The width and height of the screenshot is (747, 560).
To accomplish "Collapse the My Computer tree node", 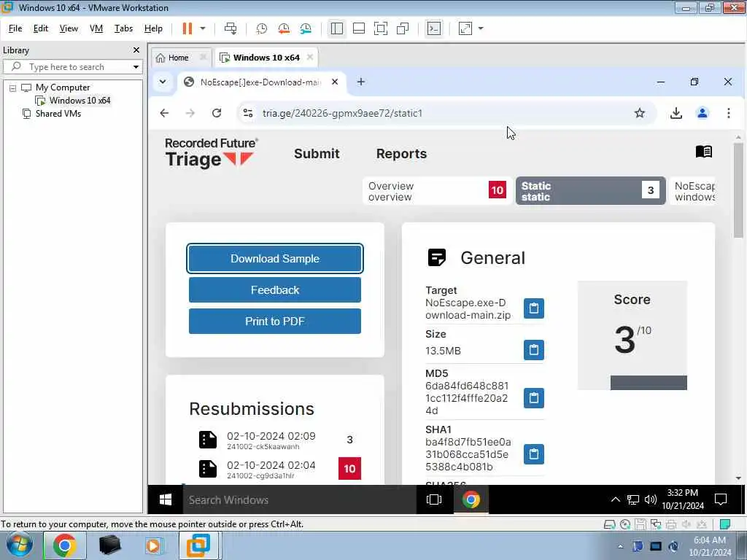I will pyautogui.click(x=13, y=87).
